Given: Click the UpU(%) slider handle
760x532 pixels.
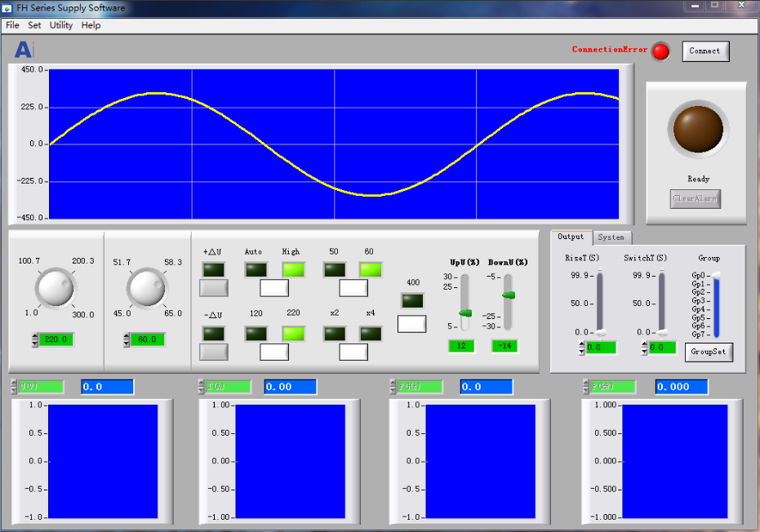Looking at the screenshot, I should 465,313.
